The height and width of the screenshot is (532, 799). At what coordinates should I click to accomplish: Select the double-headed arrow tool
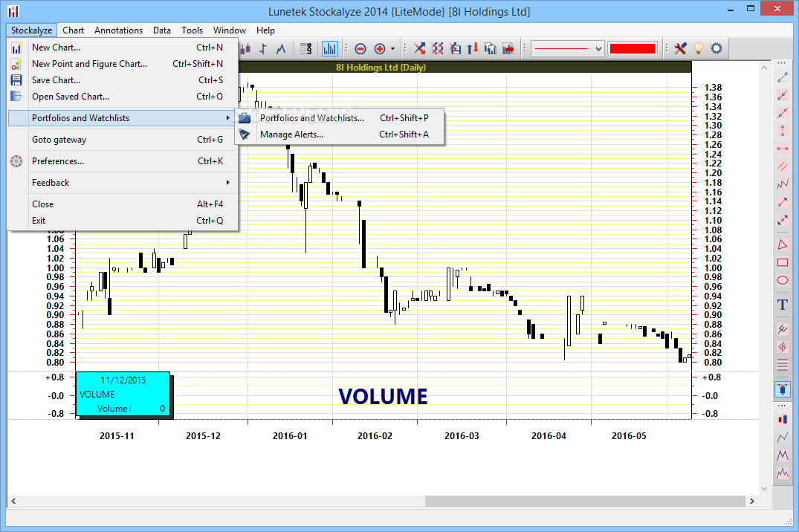tap(783, 220)
